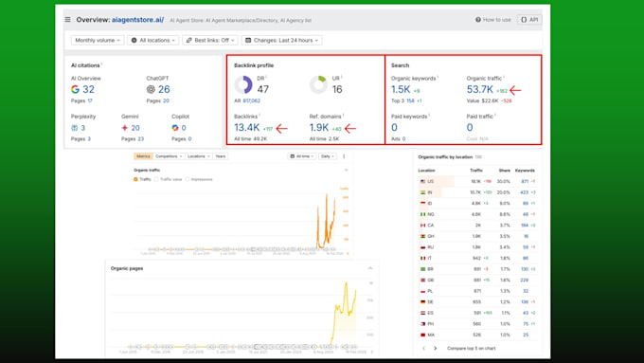
Task: Click the CA Canada flag icon
Action: [422, 226]
